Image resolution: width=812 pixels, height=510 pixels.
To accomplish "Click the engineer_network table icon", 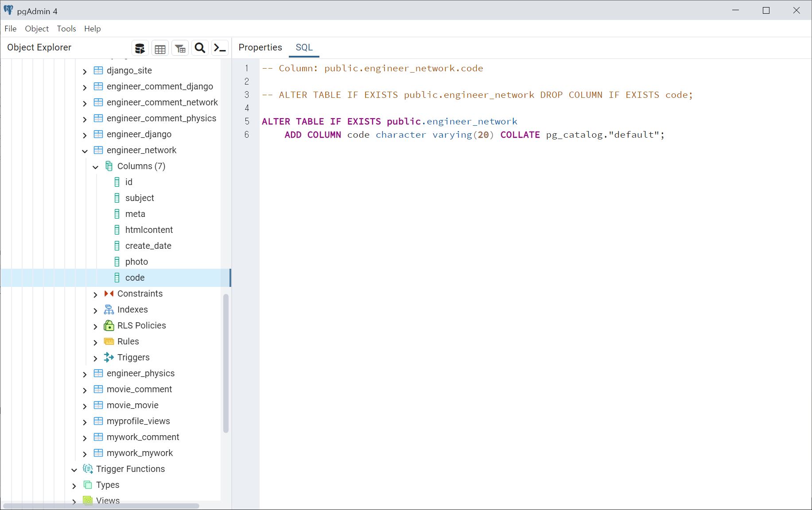I will pyautogui.click(x=98, y=150).
